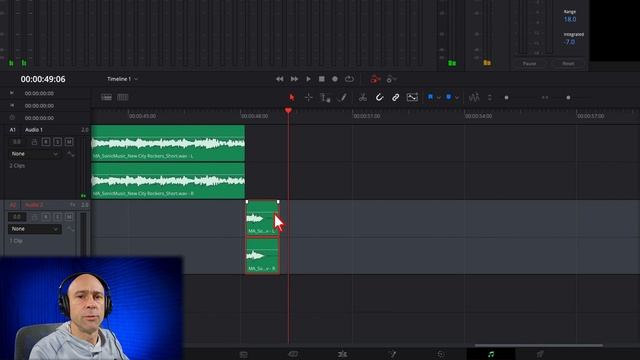
Task: Switch to the single-row timeline view icon
Action: pyautogui.click(x=107, y=98)
